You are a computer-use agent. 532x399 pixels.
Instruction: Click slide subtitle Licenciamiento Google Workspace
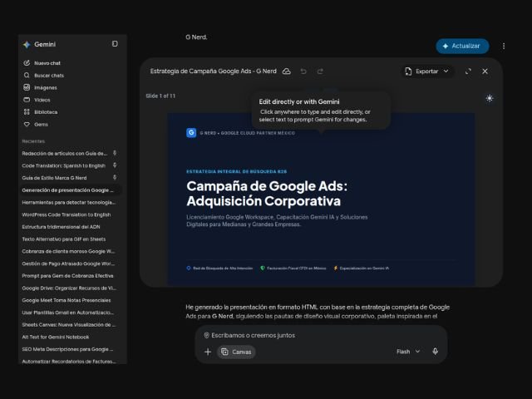tap(277, 220)
